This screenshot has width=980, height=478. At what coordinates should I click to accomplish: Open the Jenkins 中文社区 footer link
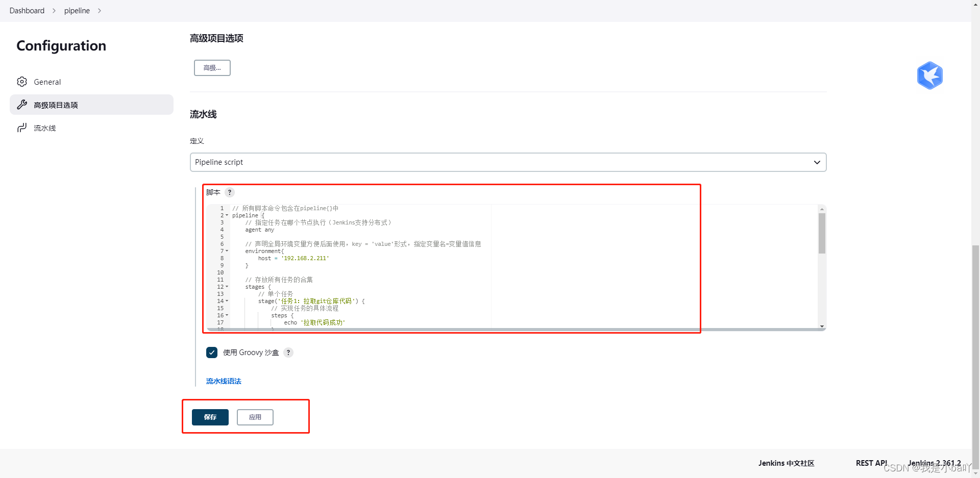click(x=786, y=463)
